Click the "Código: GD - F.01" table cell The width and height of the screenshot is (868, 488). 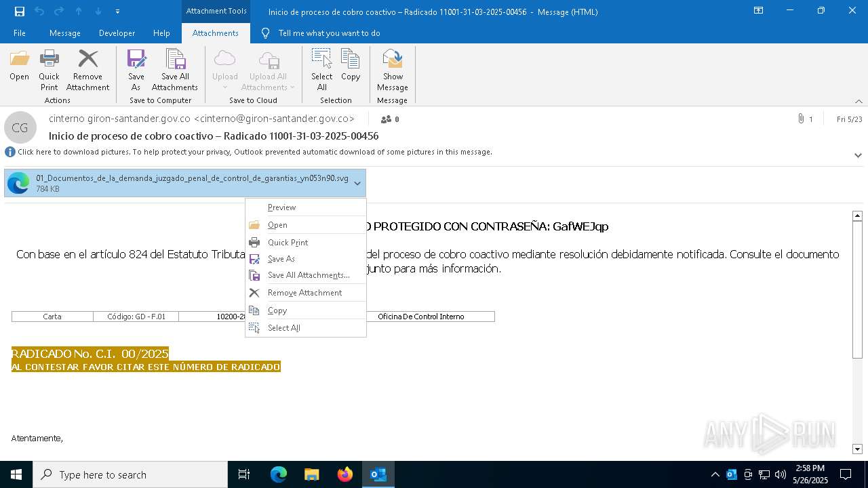[x=136, y=317]
